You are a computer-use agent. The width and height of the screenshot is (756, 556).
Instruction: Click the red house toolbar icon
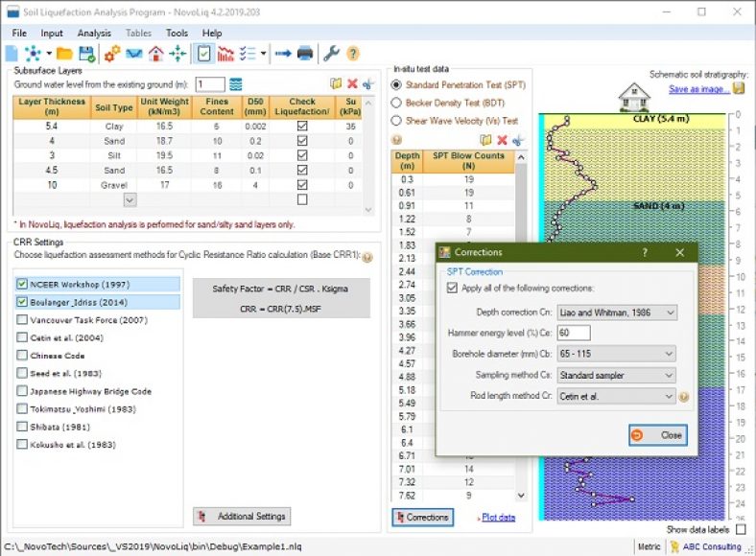coord(155,54)
